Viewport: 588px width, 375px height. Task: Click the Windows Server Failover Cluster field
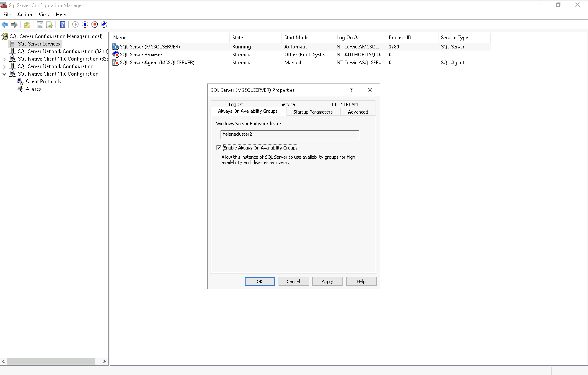(x=290, y=134)
